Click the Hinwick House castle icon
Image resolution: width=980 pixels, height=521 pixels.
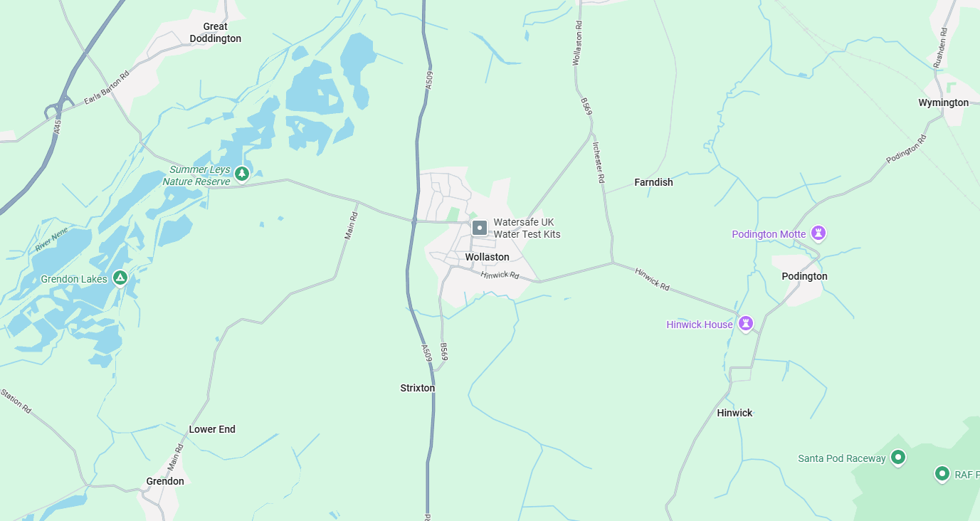point(745,323)
